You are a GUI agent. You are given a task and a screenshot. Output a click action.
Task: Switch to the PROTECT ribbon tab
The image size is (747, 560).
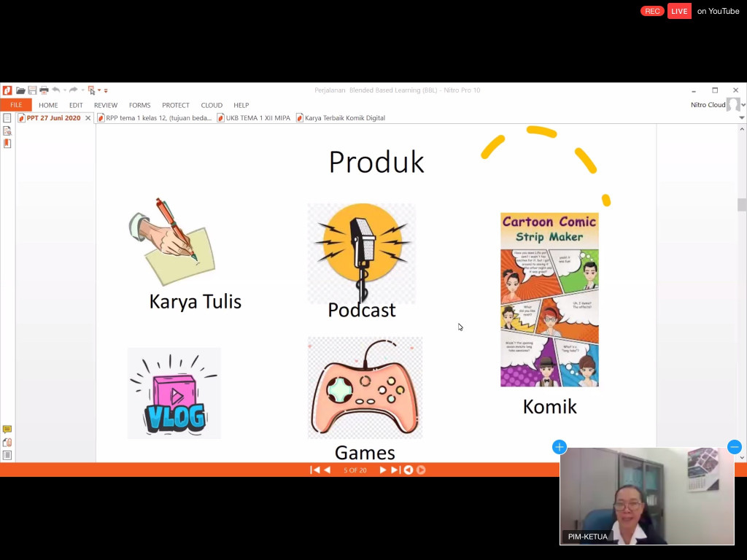click(175, 105)
